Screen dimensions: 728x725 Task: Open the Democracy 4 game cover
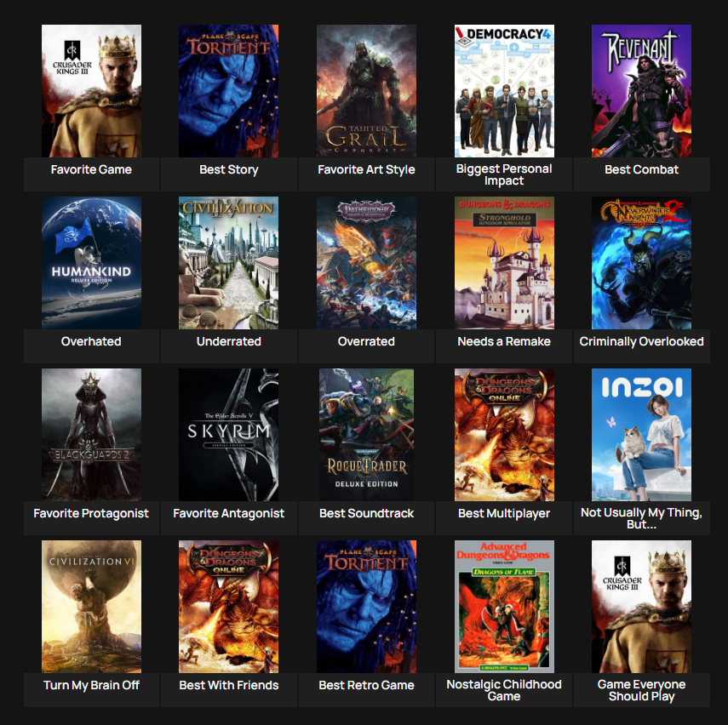[504, 91]
